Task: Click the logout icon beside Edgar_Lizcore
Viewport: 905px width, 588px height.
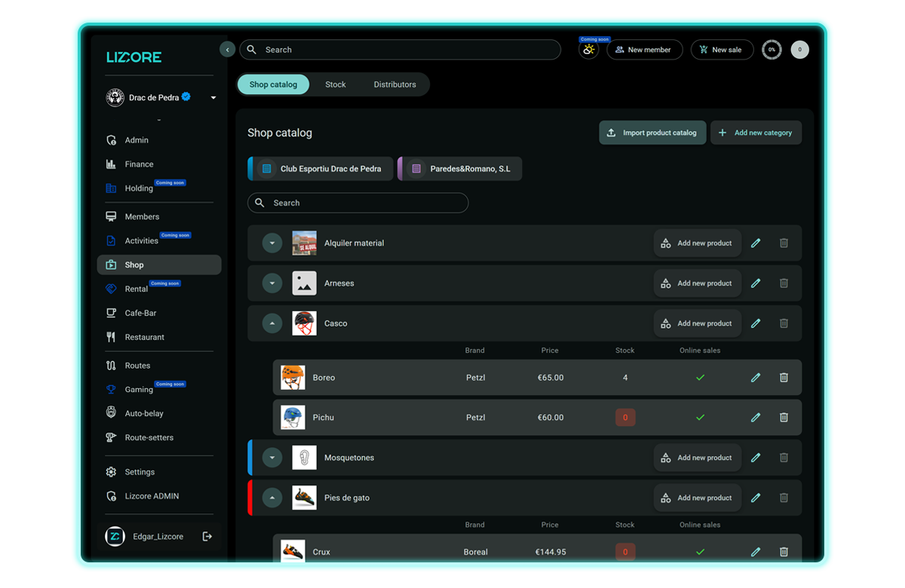Action: (207, 536)
